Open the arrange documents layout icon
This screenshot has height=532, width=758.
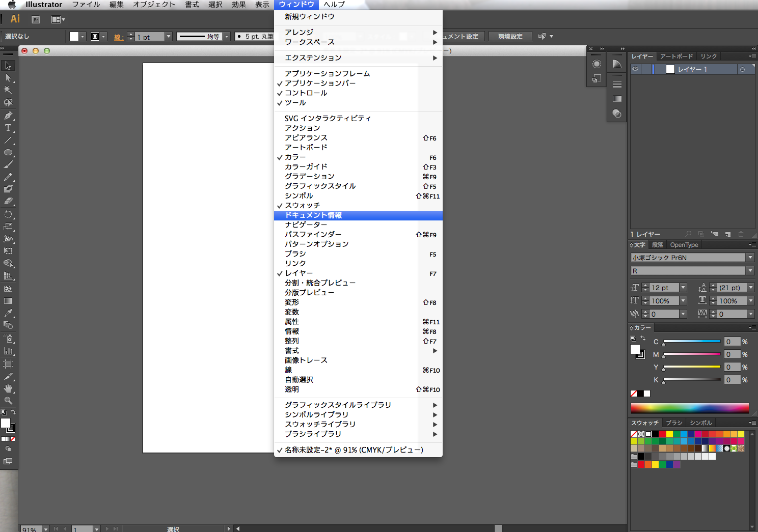pyautogui.click(x=58, y=20)
